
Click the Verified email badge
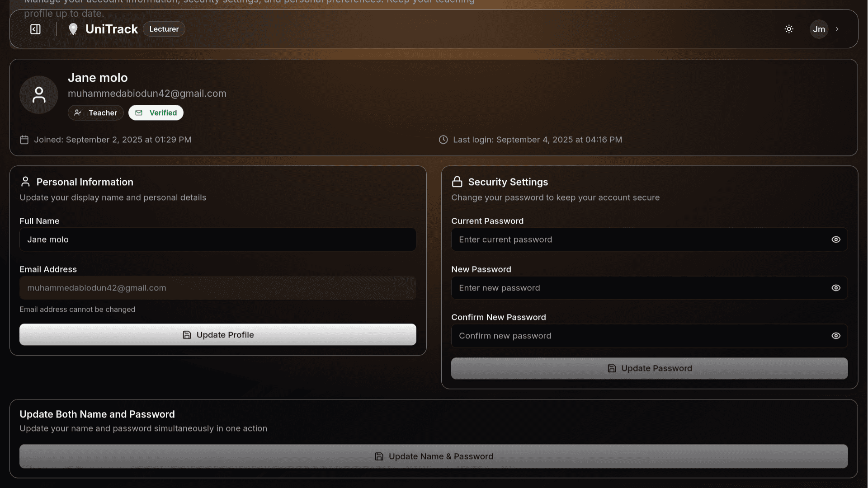click(x=156, y=113)
